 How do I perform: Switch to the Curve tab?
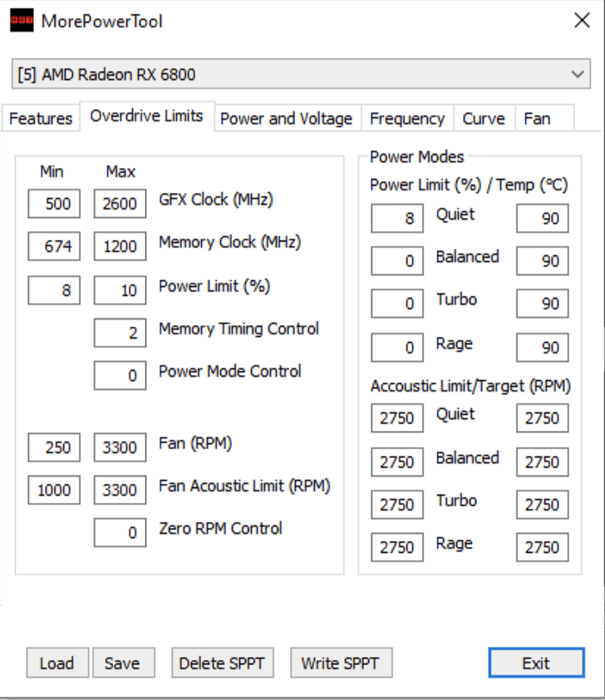point(484,119)
